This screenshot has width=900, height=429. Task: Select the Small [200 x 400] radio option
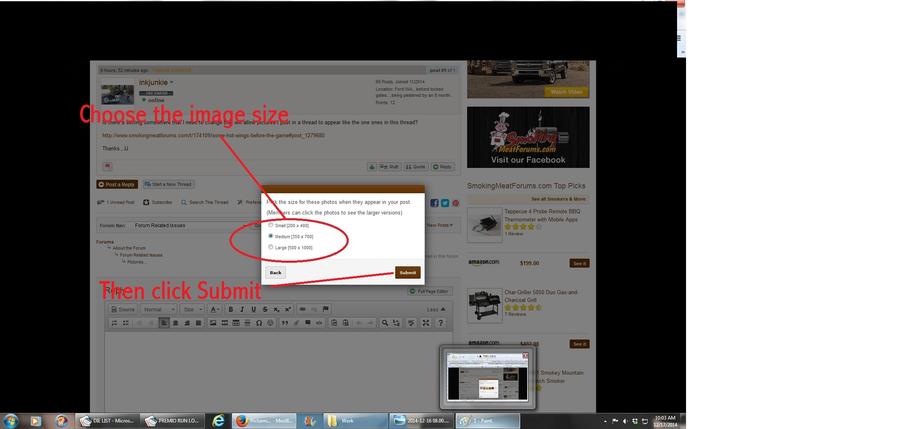[x=270, y=225]
